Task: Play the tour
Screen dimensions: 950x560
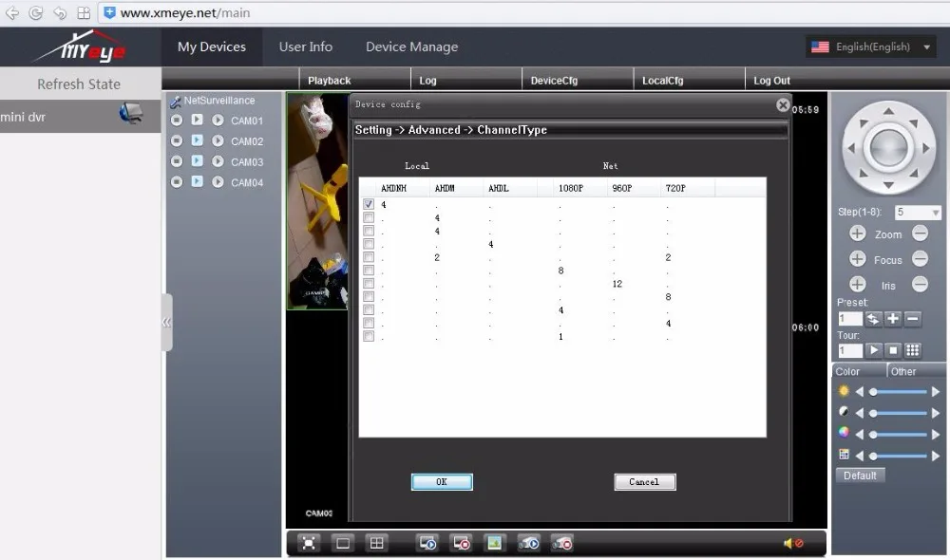Action: (x=872, y=350)
